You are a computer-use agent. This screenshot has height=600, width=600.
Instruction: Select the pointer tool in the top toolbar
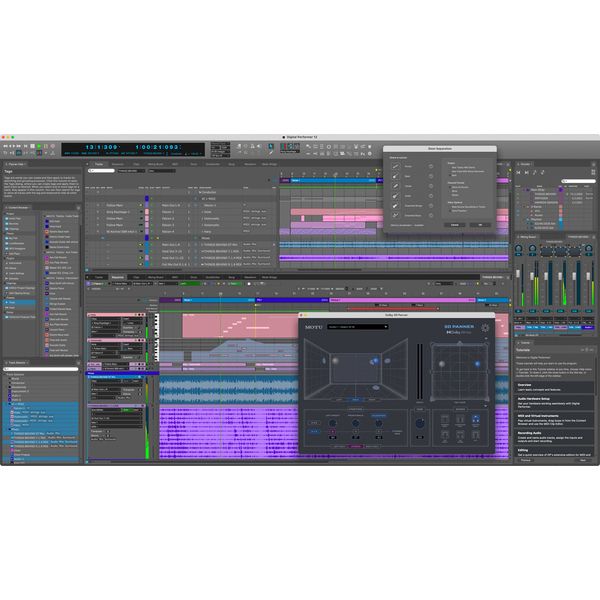(271, 146)
